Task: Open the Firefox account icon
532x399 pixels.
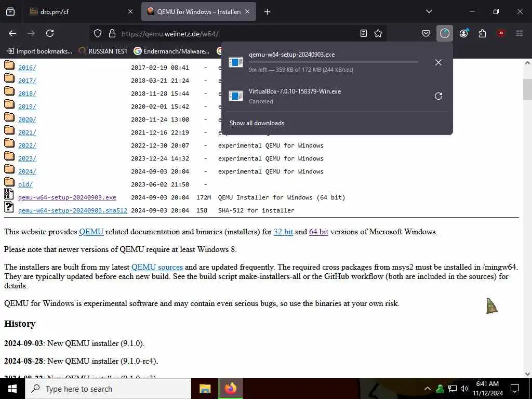Action: point(464,33)
